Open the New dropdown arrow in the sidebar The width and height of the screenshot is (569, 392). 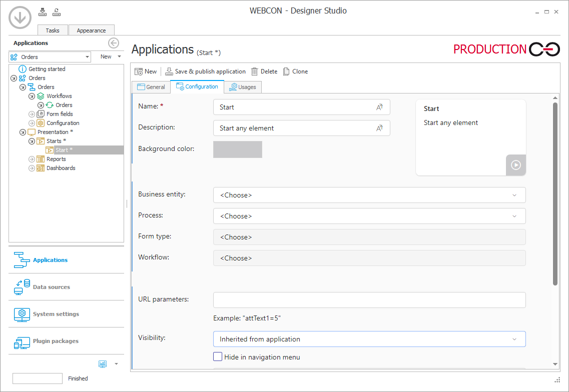[119, 56]
